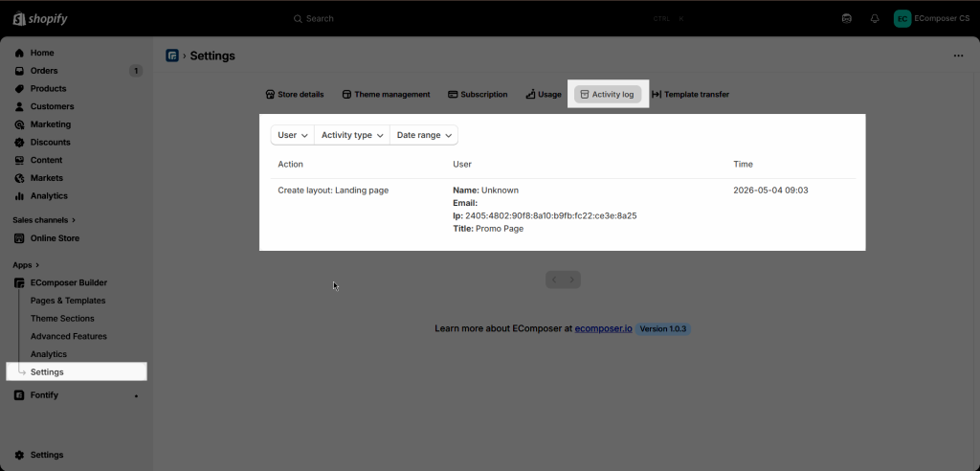Open the ecomposer.io link

pyautogui.click(x=603, y=328)
